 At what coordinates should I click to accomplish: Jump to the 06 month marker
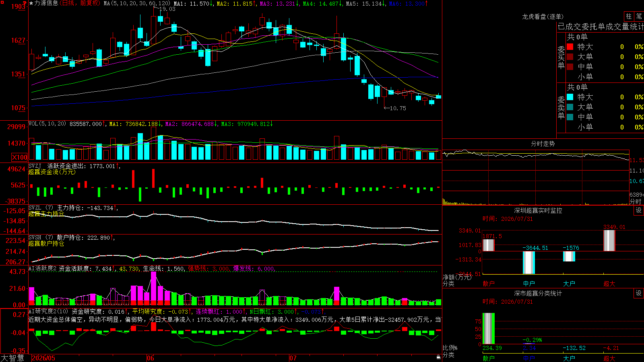click(151, 358)
